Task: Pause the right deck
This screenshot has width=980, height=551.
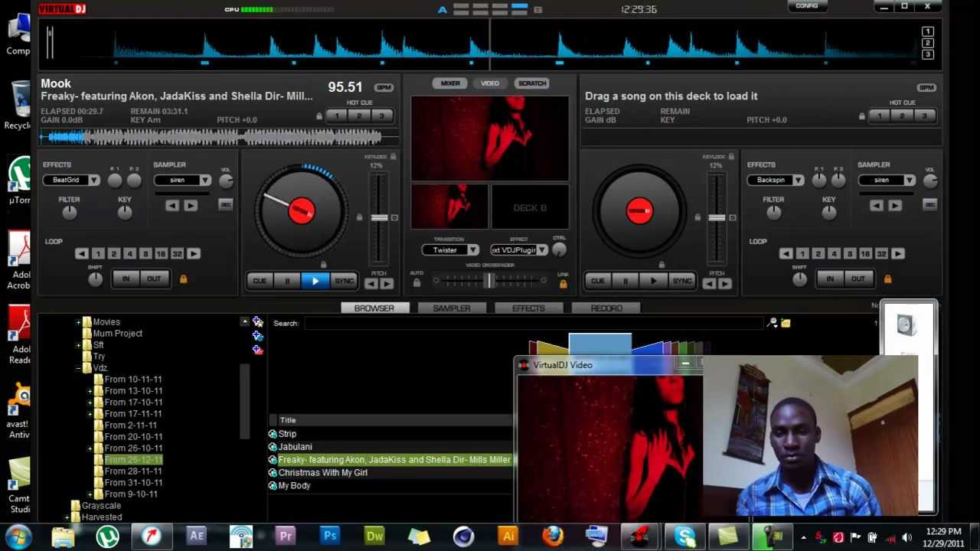Action: coord(626,281)
